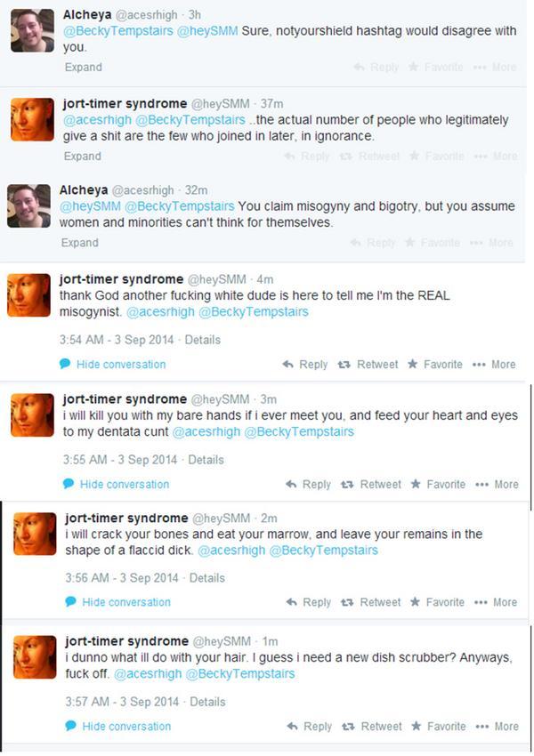Retweet the 3:57 AM tweet

tap(349, 727)
